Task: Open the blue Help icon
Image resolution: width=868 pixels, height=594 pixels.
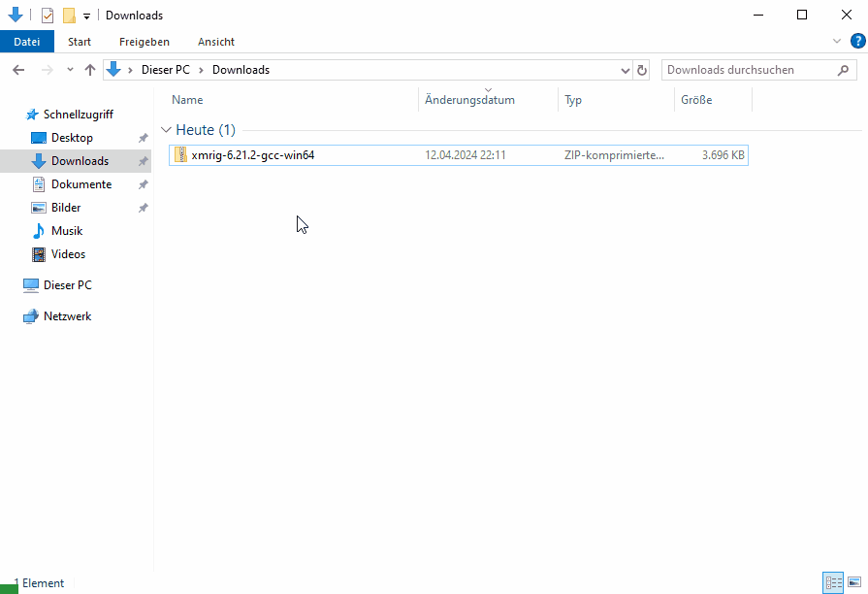Action: [x=857, y=41]
